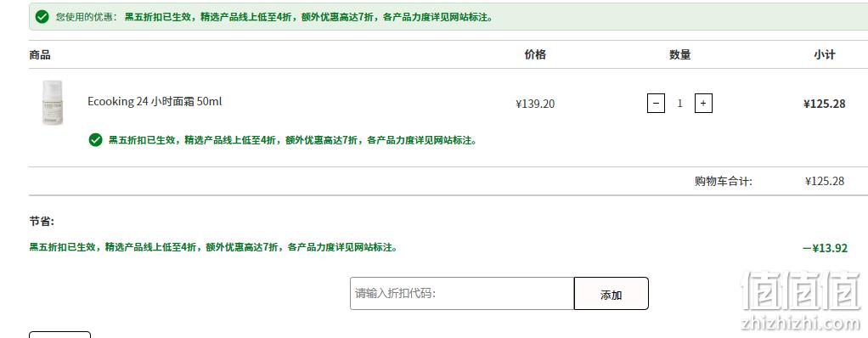Click the 数量 column header

679,54
